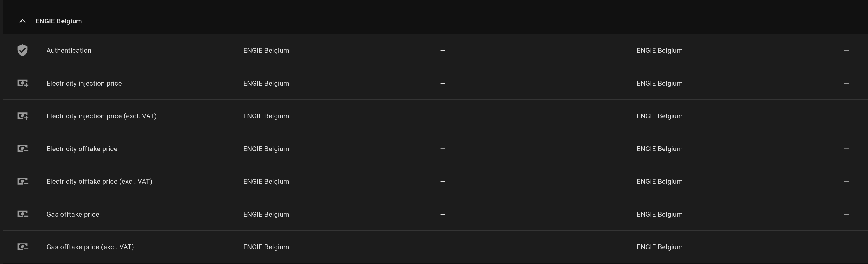
Task: Click the Gas offtake price (excl. VAT) icon
Action: (x=23, y=247)
